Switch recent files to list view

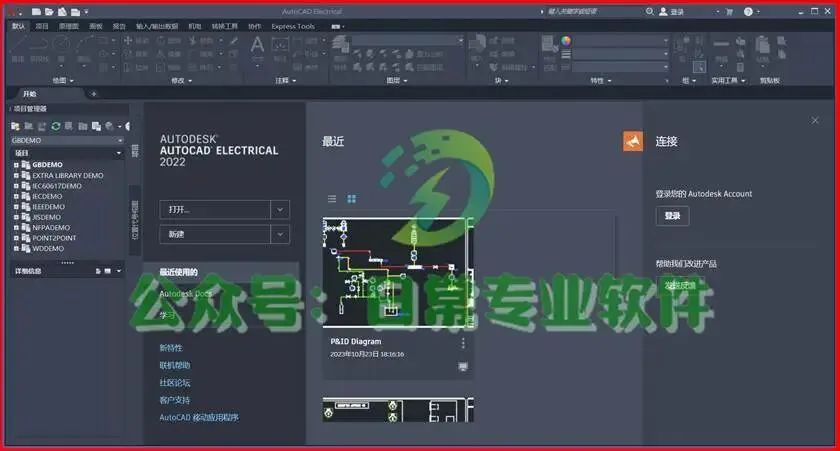point(332,199)
